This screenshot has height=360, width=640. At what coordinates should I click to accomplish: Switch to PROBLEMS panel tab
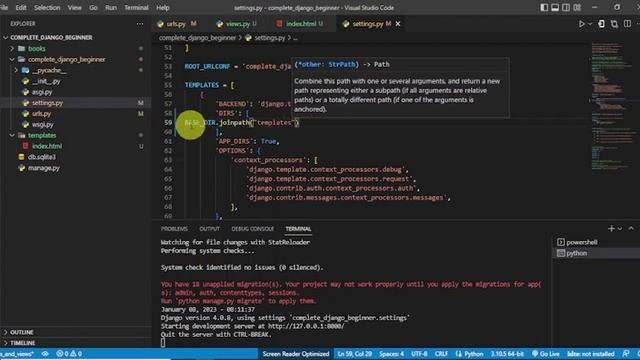point(174,229)
